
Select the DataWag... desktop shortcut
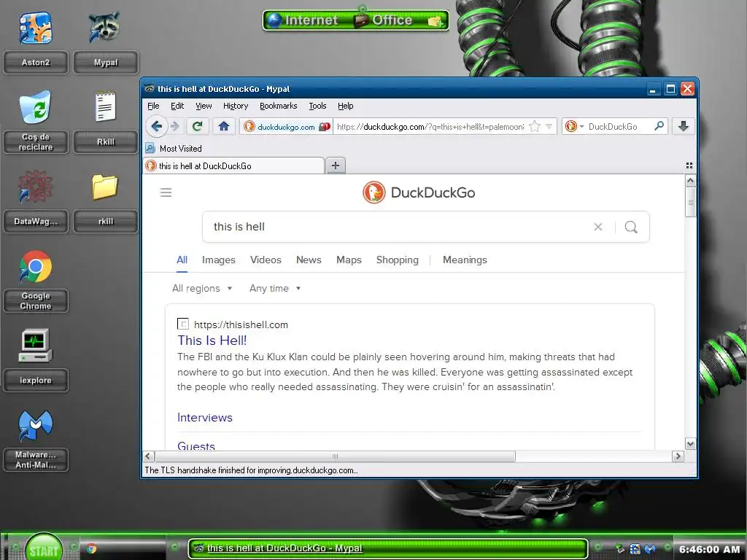36,201
